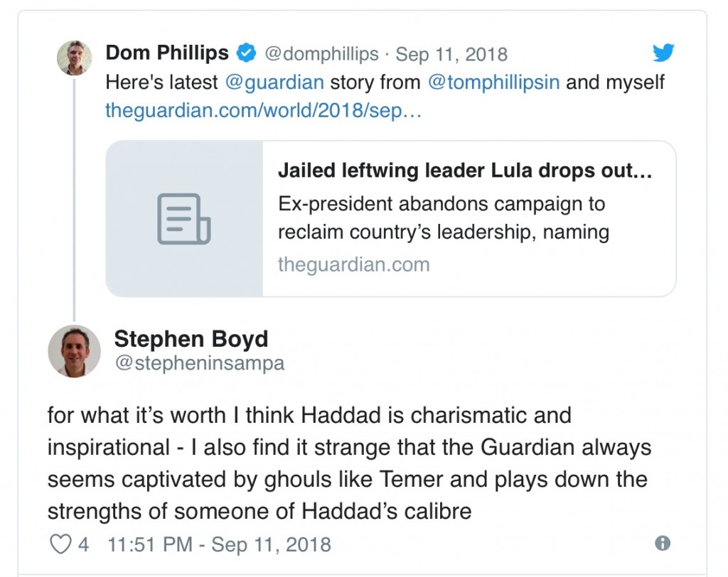Click the @stepheninsampa handle
The width and height of the screenshot is (728, 577).
pos(200,363)
